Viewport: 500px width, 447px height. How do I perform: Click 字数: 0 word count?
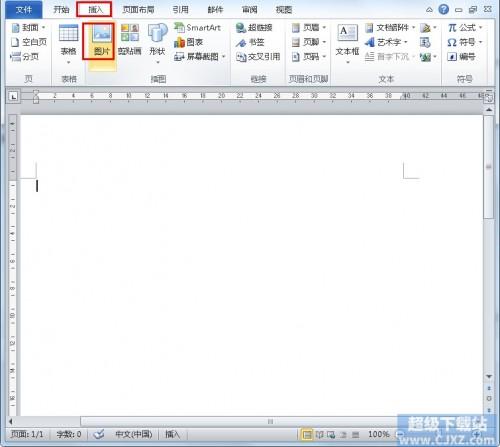point(69,434)
